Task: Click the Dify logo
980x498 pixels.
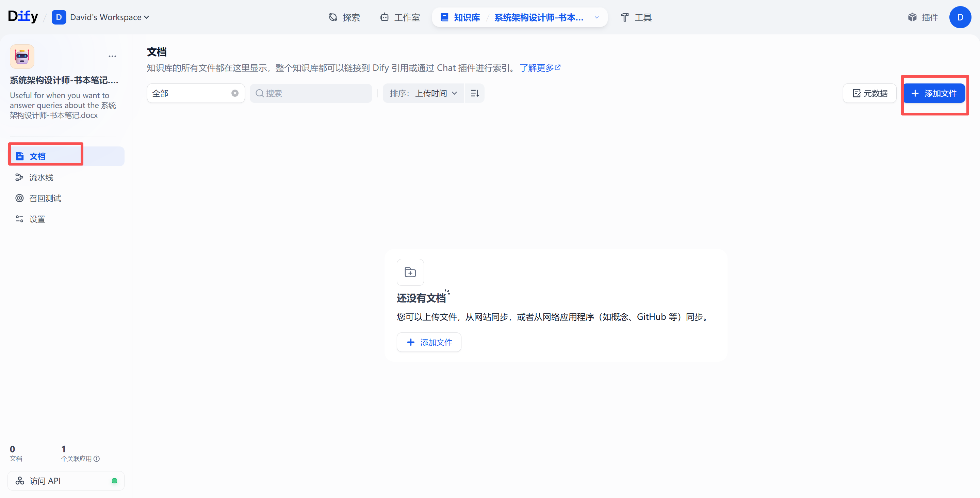Action: (23, 17)
